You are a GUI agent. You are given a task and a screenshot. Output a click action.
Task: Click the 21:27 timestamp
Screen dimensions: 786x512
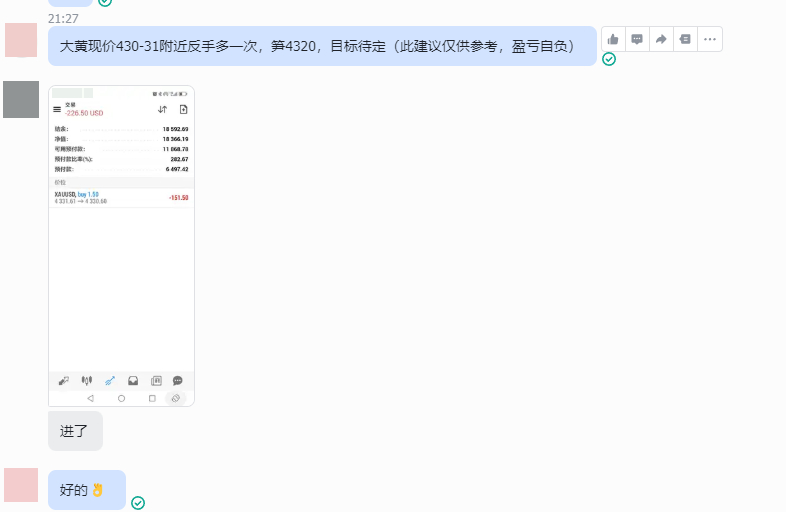click(x=63, y=19)
